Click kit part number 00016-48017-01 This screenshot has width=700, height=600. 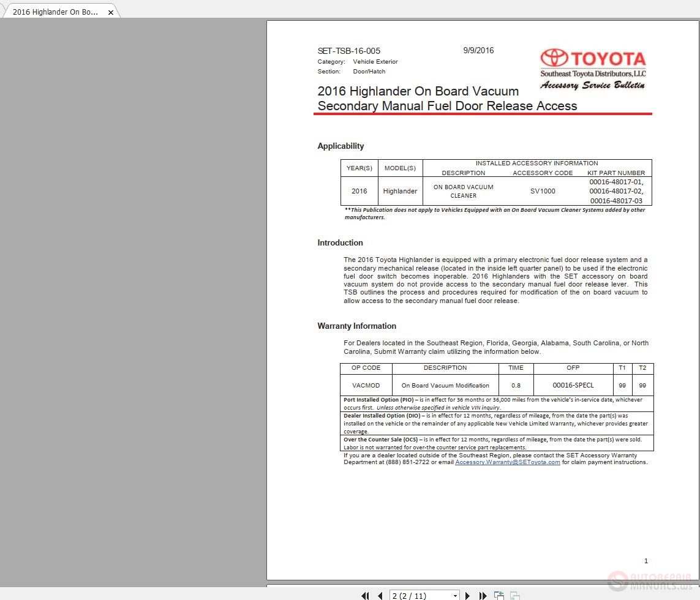(615, 182)
